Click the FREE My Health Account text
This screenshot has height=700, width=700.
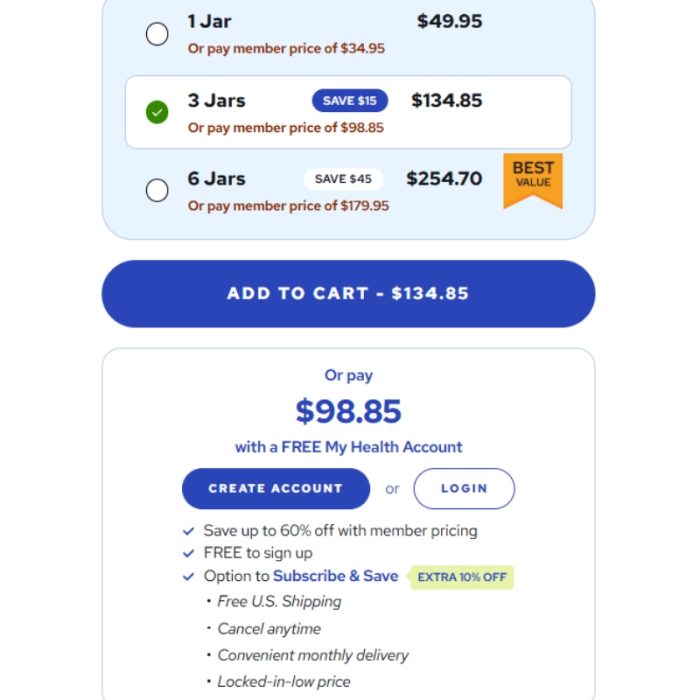(x=349, y=447)
